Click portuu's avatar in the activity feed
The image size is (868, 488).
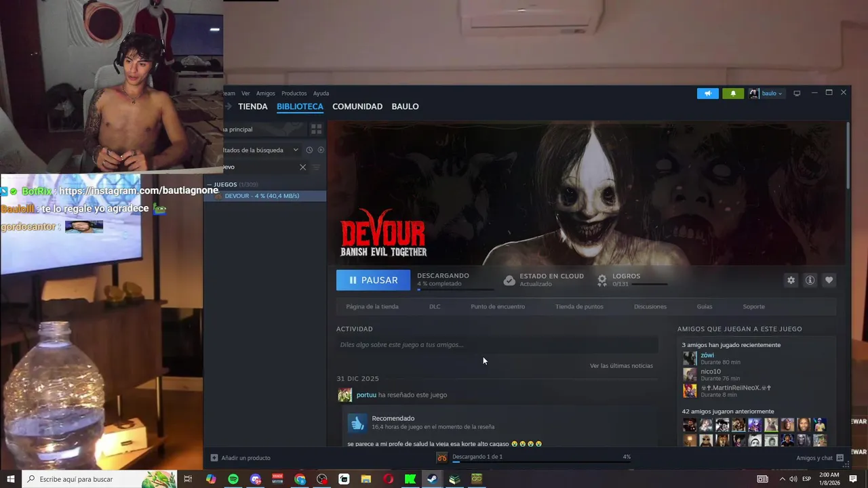point(345,394)
